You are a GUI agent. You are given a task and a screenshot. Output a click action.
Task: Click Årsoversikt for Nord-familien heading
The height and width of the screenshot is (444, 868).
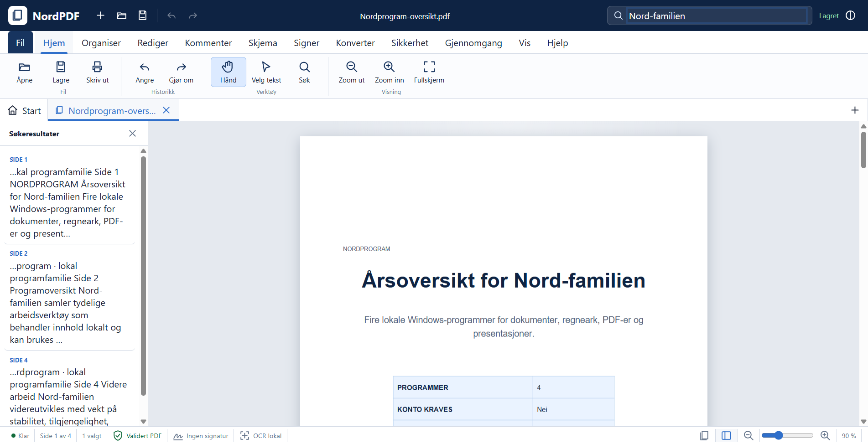click(x=504, y=280)
